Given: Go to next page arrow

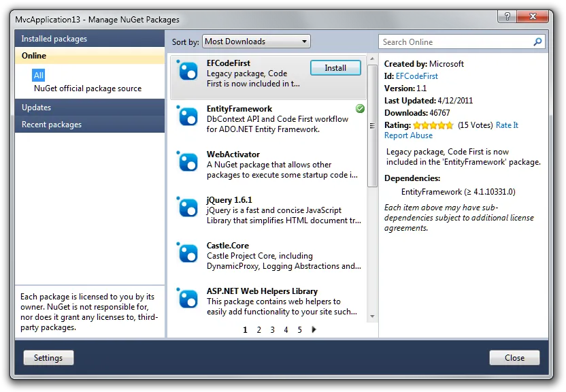Looking at the screenshot, I should (x=314, y=329).
